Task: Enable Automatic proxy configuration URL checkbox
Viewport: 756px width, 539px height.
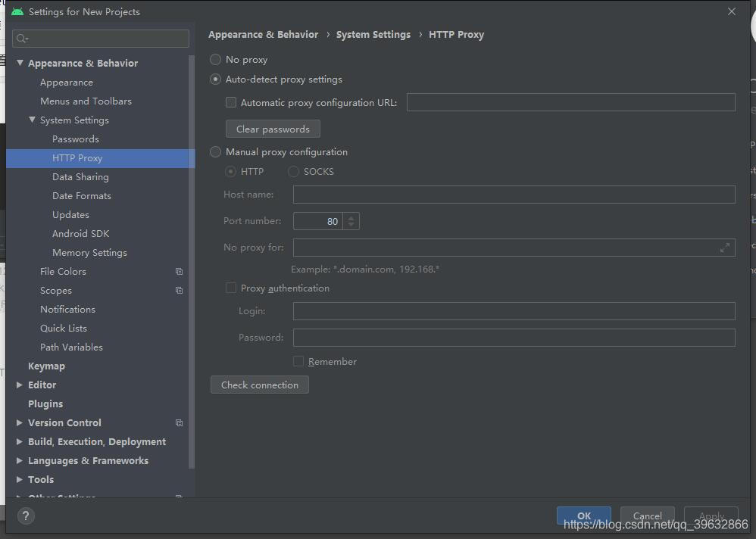Action: coord(231,103)
